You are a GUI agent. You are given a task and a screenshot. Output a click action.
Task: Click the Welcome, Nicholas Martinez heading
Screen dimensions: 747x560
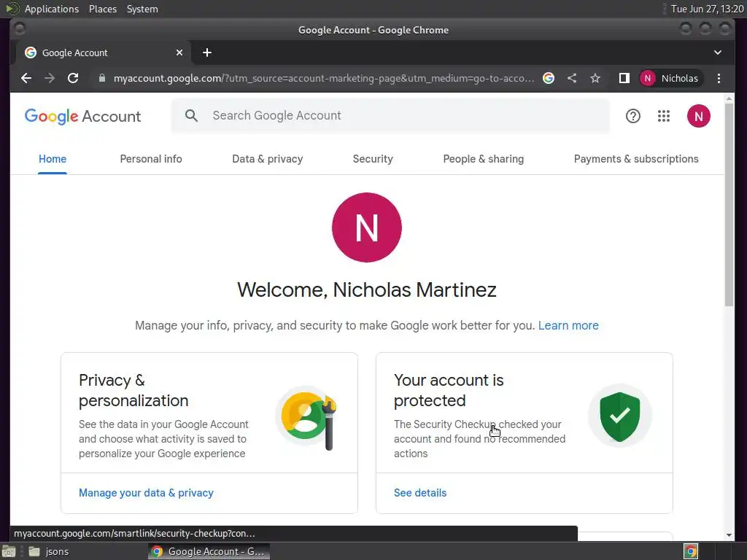[366, 289]
